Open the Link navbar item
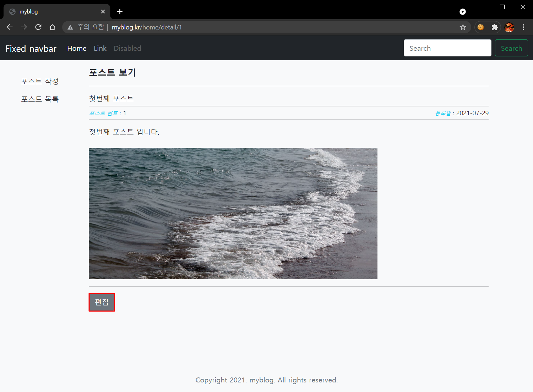Viewport: 533px width, 392px height. point(100,48)
